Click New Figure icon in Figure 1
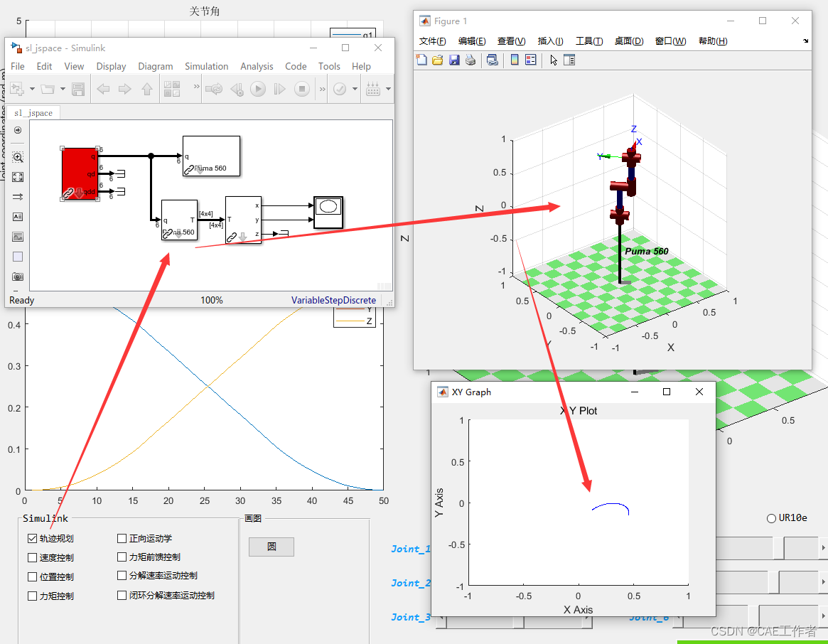828x644 pixels. point(421,60)
